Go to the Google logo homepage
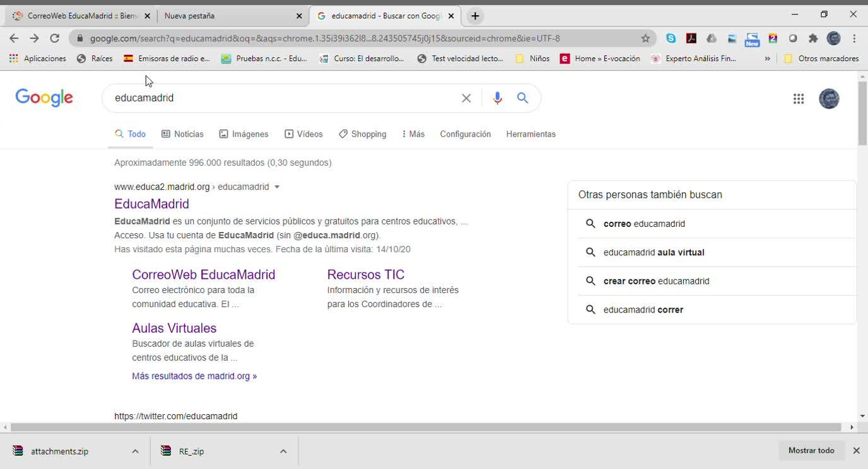868x469 pixels. pyautogui.click(x=44, y=98)
